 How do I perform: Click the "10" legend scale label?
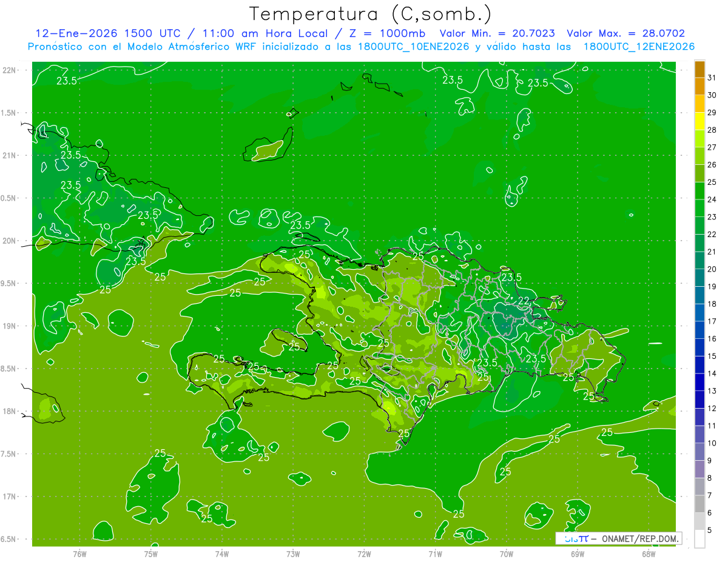coord(712,443)
